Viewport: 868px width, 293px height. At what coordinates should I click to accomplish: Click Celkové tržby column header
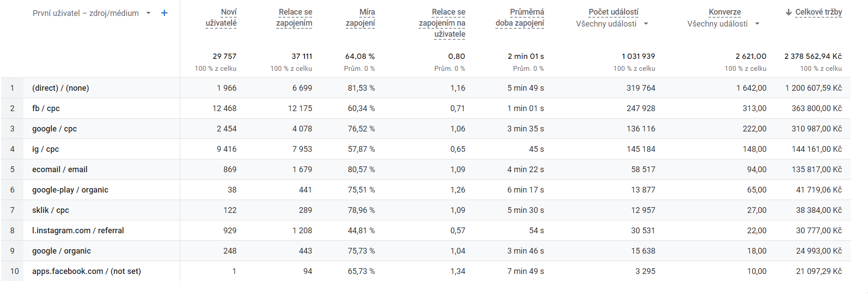[819, 12]
